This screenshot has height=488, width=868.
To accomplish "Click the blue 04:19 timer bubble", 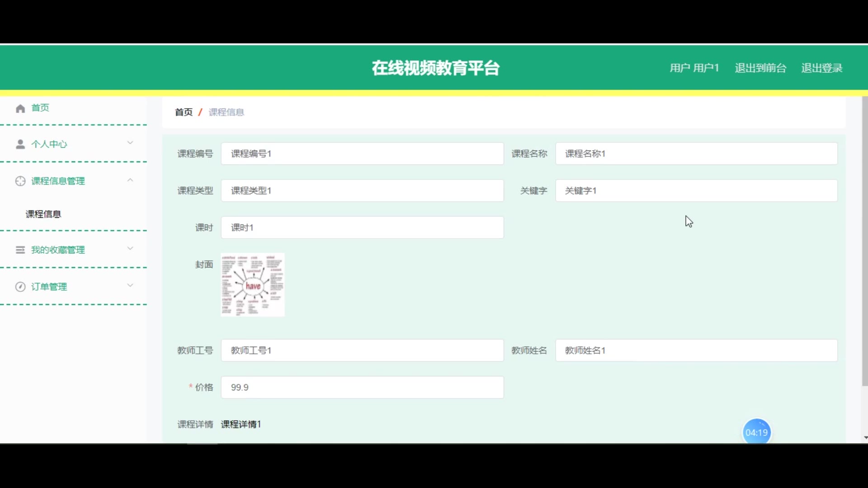I will [756, 432].
